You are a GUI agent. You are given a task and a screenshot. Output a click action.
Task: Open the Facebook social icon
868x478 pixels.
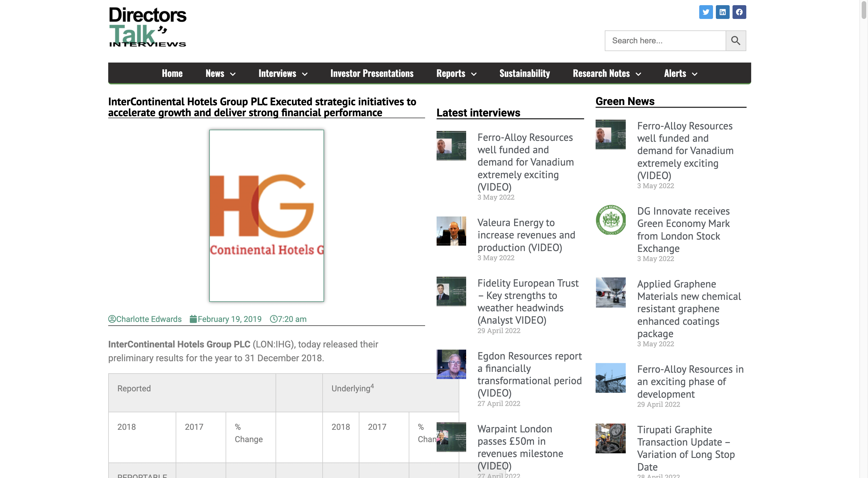739,12
